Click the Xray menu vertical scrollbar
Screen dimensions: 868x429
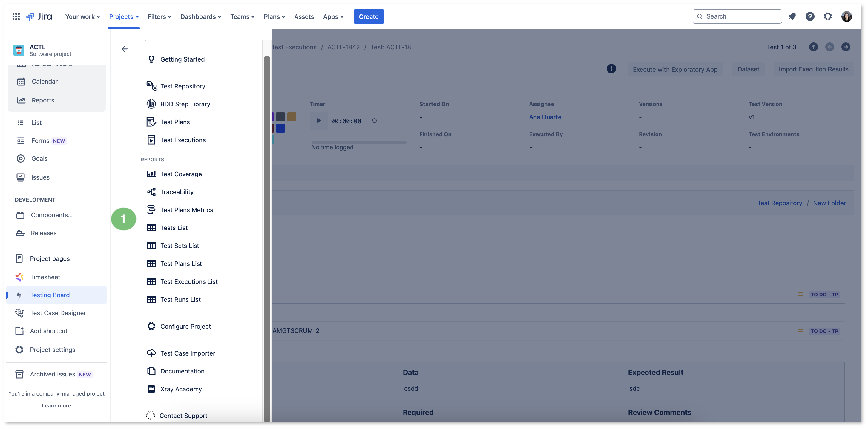pos(267,238)
